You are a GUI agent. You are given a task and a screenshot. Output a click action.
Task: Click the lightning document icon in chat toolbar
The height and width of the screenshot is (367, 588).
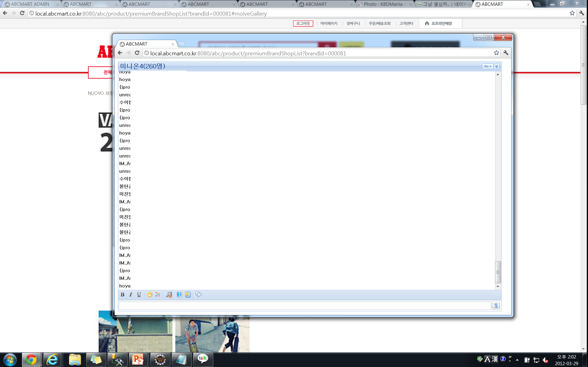pyautogui.click(x=188, y=295)
